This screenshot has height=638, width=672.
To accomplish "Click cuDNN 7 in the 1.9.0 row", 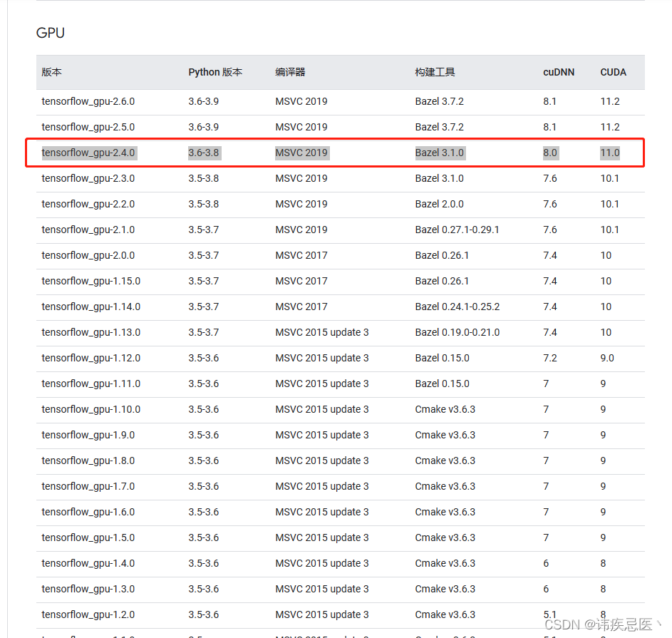I will (x=546, y=436).
